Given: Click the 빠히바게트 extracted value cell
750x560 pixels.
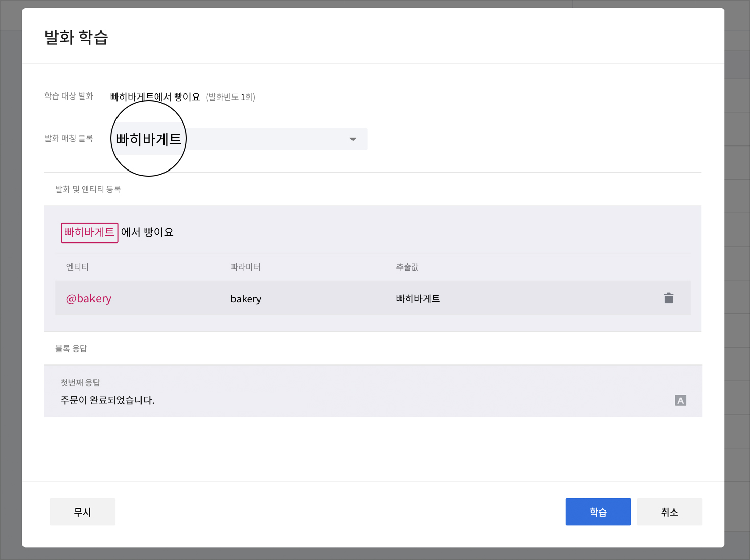Looking at the screenshot, I should [x=418, y=299].
